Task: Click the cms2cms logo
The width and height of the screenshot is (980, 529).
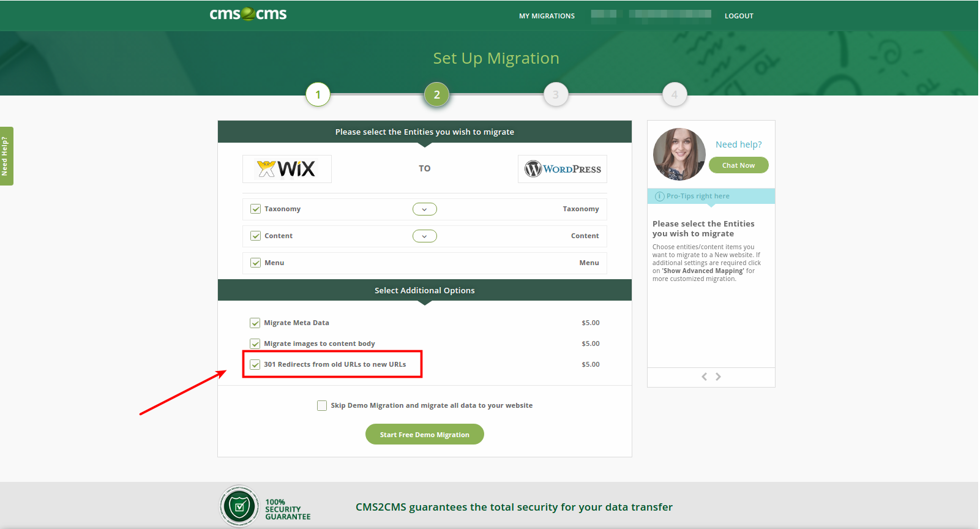Action: 248,14
